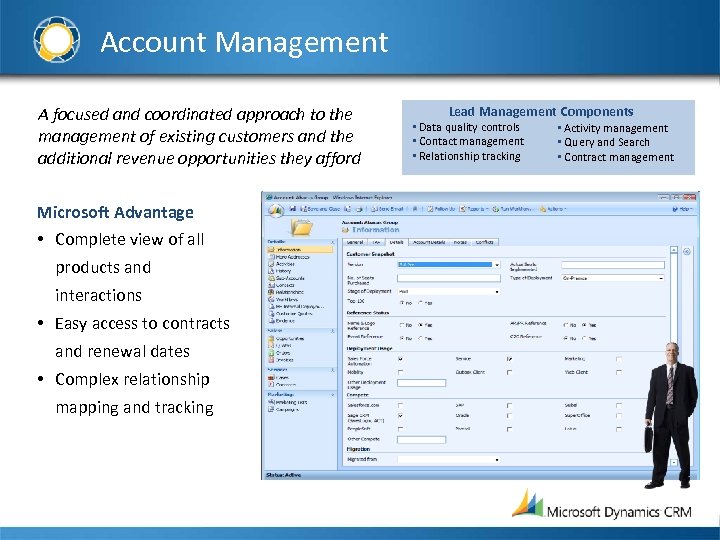Open the Run Workflow toolbar icon
This screenshot has width=720, height=540.
point(496,209)
